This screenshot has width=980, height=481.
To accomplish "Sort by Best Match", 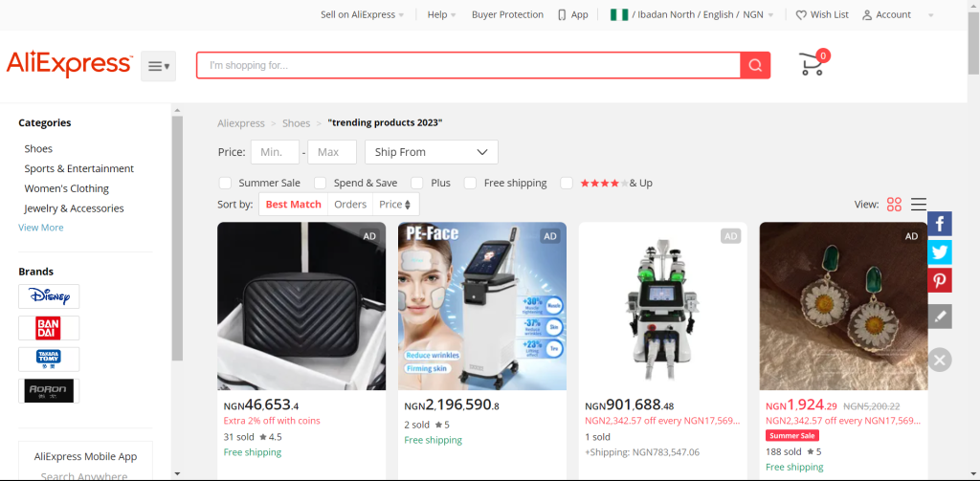I will pyautogui.click(x=293, y=205).
